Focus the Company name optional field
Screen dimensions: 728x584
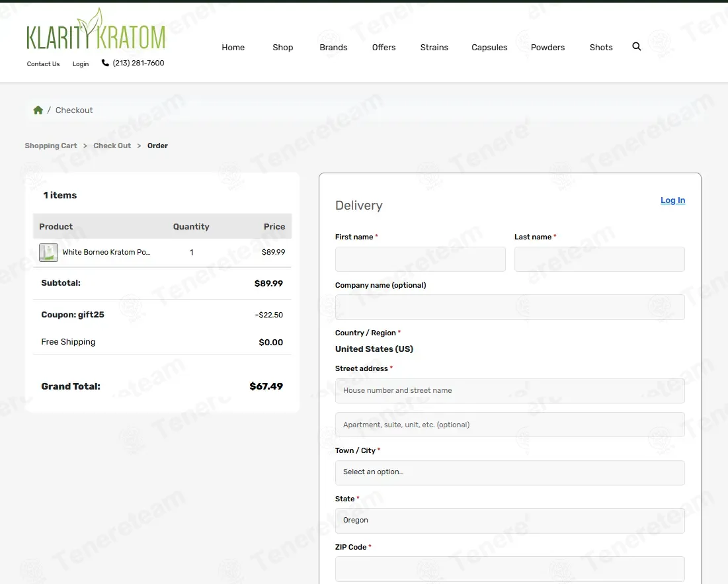[x=510, y=308]
